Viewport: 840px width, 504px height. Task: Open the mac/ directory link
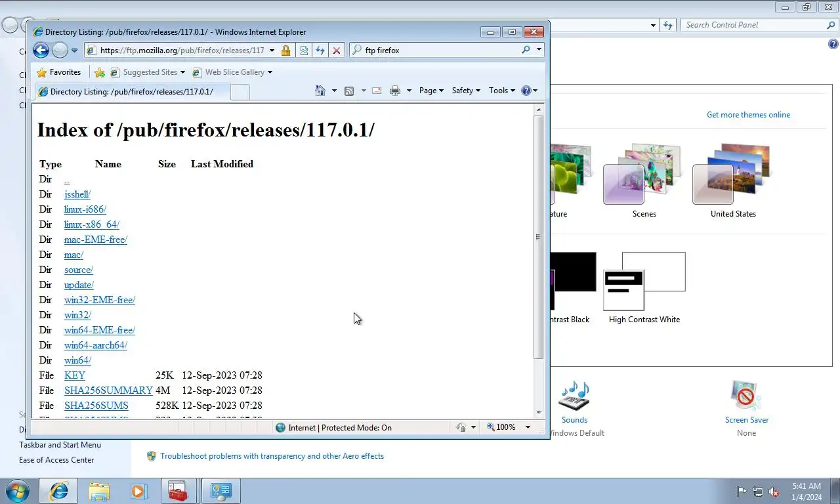73,255
